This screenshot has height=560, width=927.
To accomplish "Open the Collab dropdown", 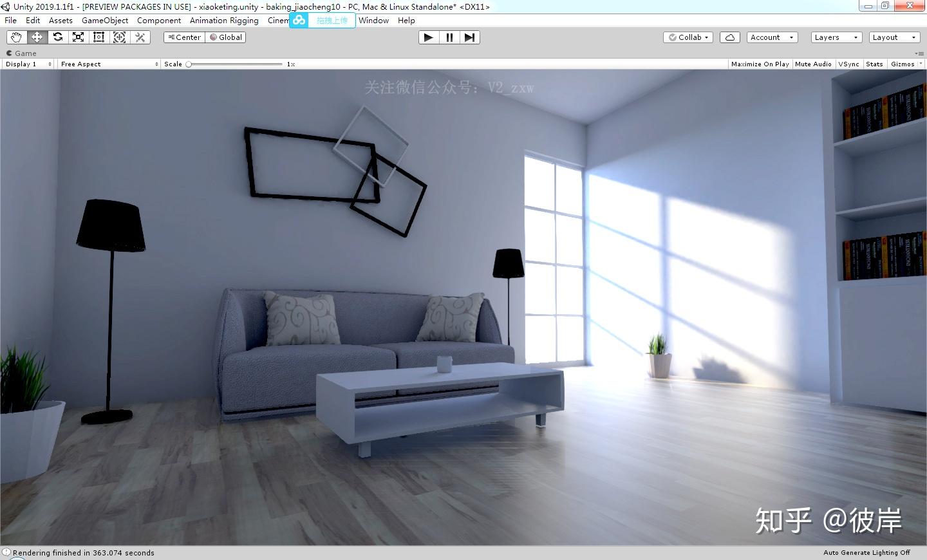I will tap(688, 37).
